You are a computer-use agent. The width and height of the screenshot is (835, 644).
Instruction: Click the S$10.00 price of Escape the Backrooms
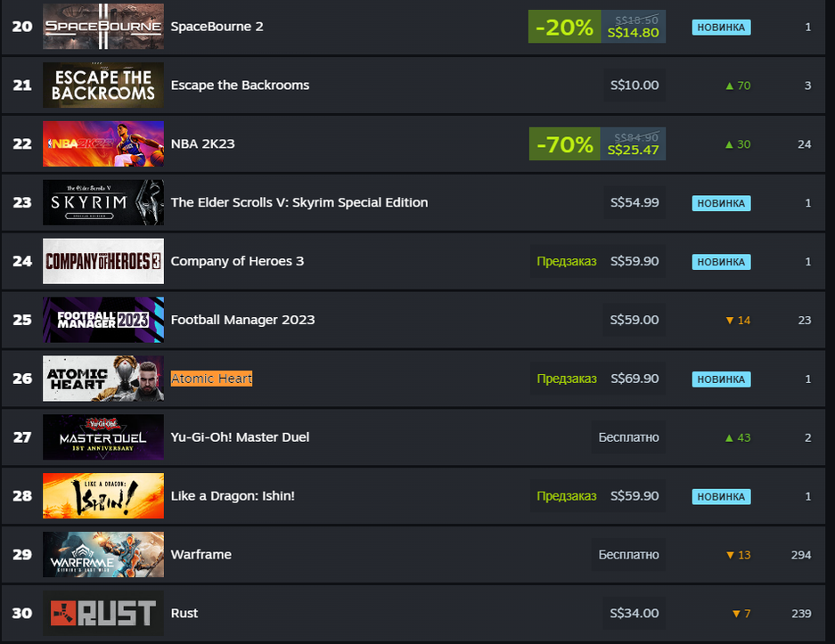tap(634, 86)
